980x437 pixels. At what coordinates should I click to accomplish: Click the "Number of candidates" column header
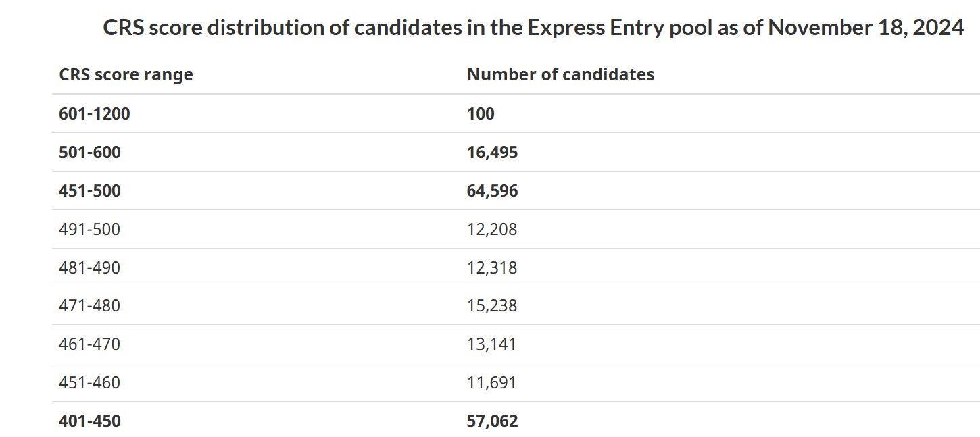[560, 74]
